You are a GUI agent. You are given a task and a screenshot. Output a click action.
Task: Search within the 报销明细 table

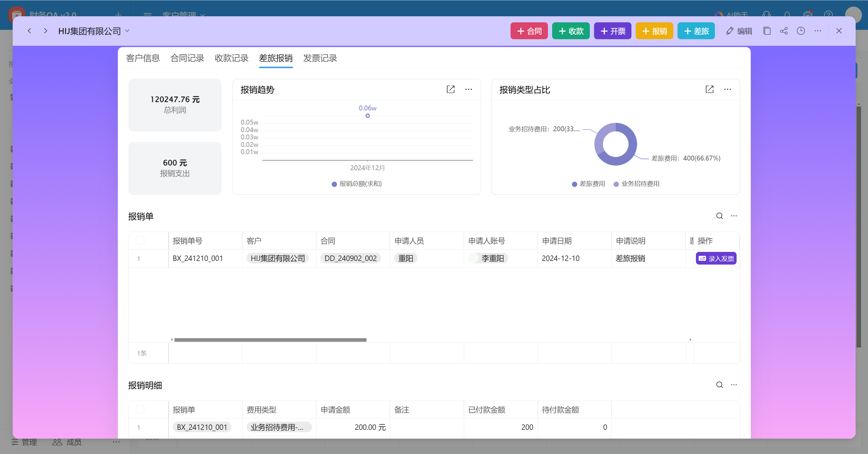(719, 385)
